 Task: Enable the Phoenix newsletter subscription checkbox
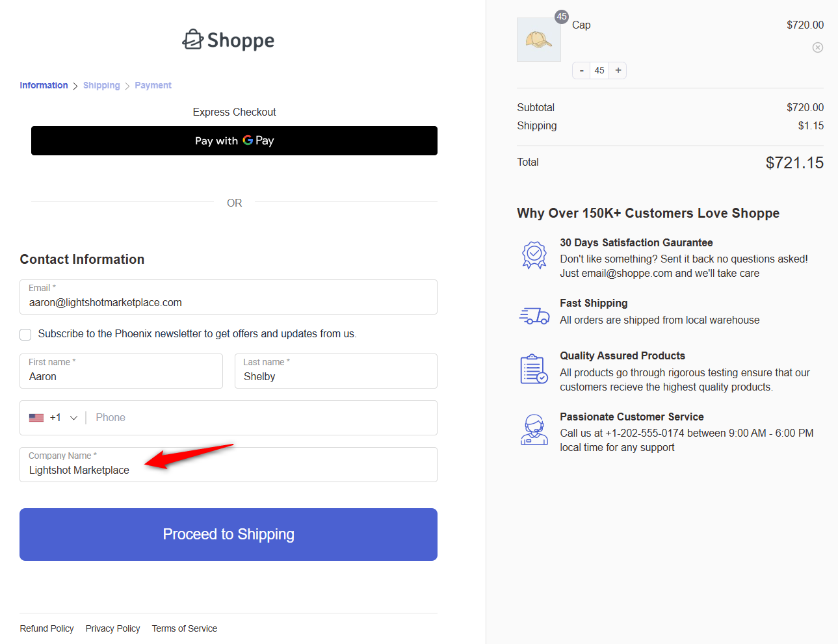coord(25,335)
